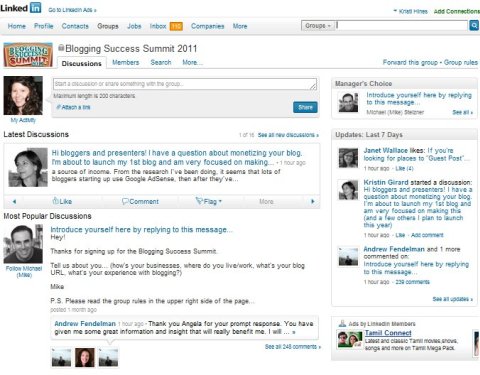This screenshot has width=480, height=375.
Task: Switch to the Members tab
Action: (126, 62)
